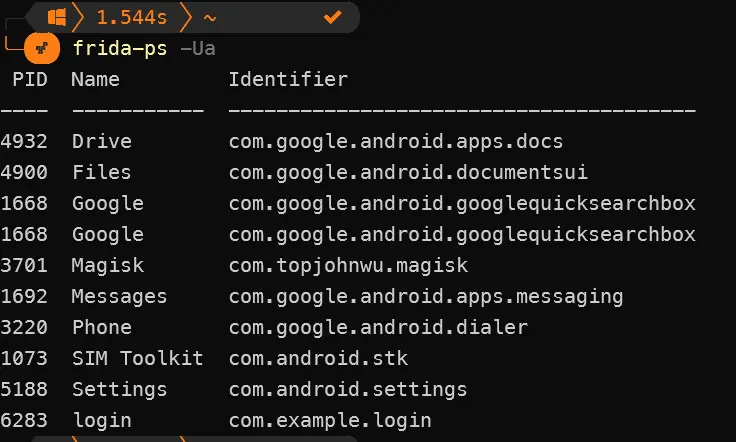The width and height of the screenshot is (736, 442).
Task: Click the tilde home directory segment
Action: coord(210,17)
